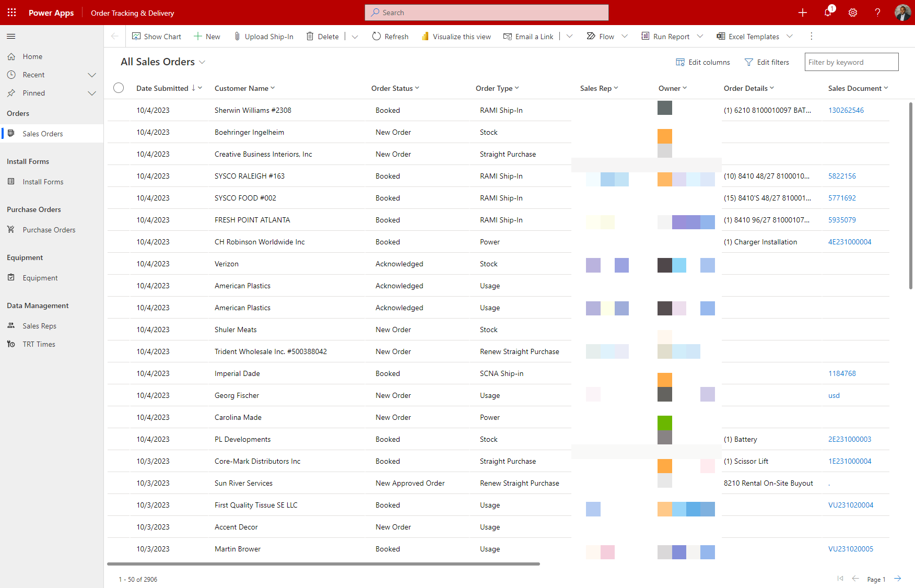
Task: Click the Edit filters funnel icon
Action: [749, 62]
